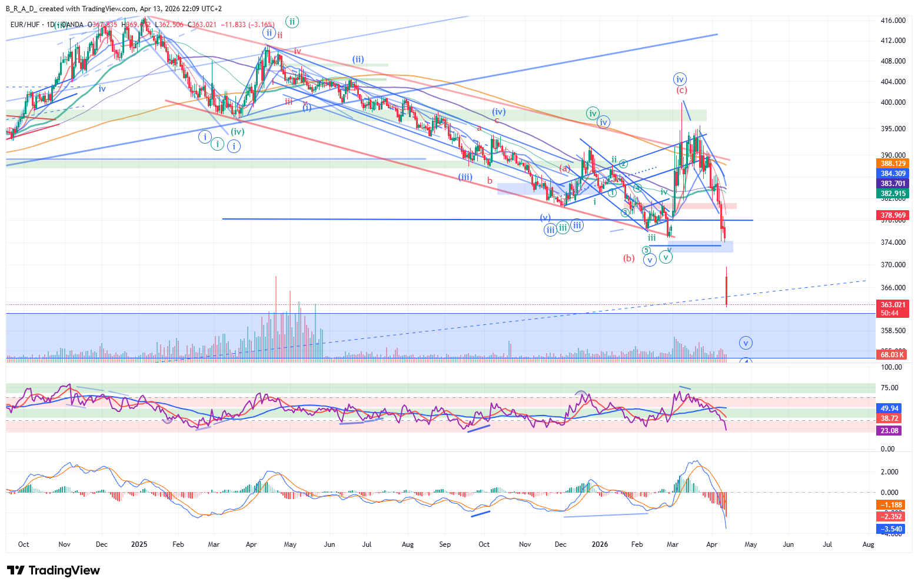The height and width of the screenshot is (588, 918).
Task: Click orange moving average label 388.129
Action: (x=893, y=164)
